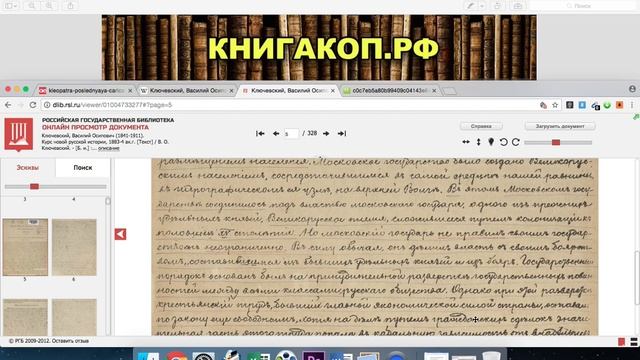This screenshot has height=360, width=640.
Task: Jump to the last document page
Action: click(x=342, y=133)
